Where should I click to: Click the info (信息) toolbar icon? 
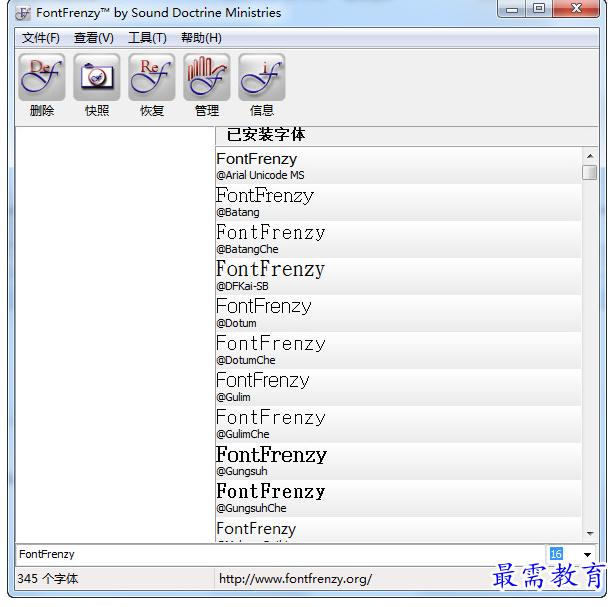(x=262, y=77)
